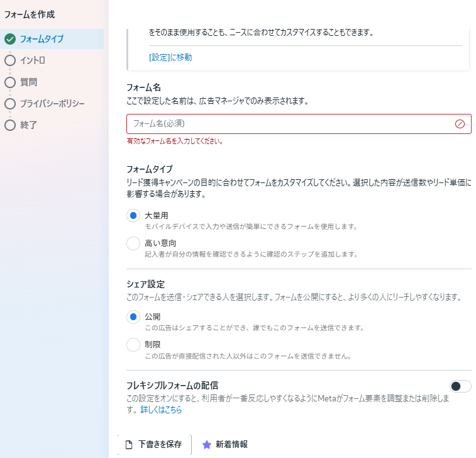Open the 詳しくはこちら link
The image size is (476, 458).
coord(161,410)
